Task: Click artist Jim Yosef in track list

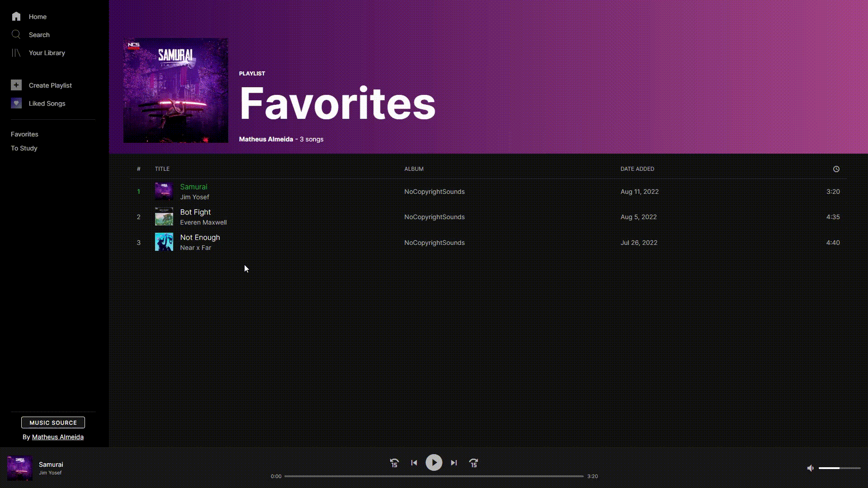Action: point(194,197)
